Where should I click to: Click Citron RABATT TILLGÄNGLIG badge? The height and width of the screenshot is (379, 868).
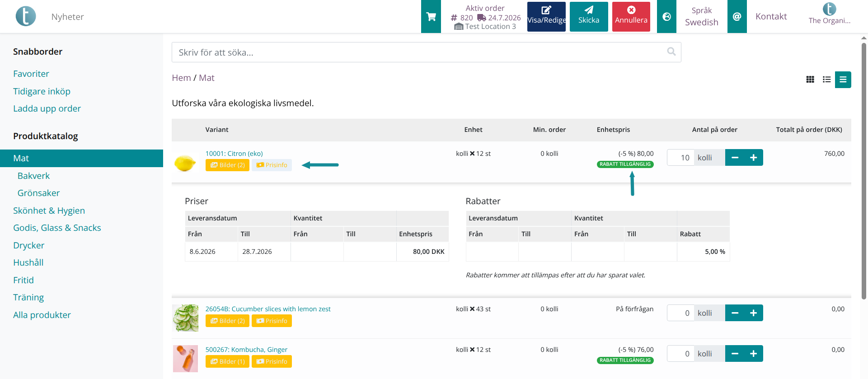pyautogui.click(x=625, y=164)
